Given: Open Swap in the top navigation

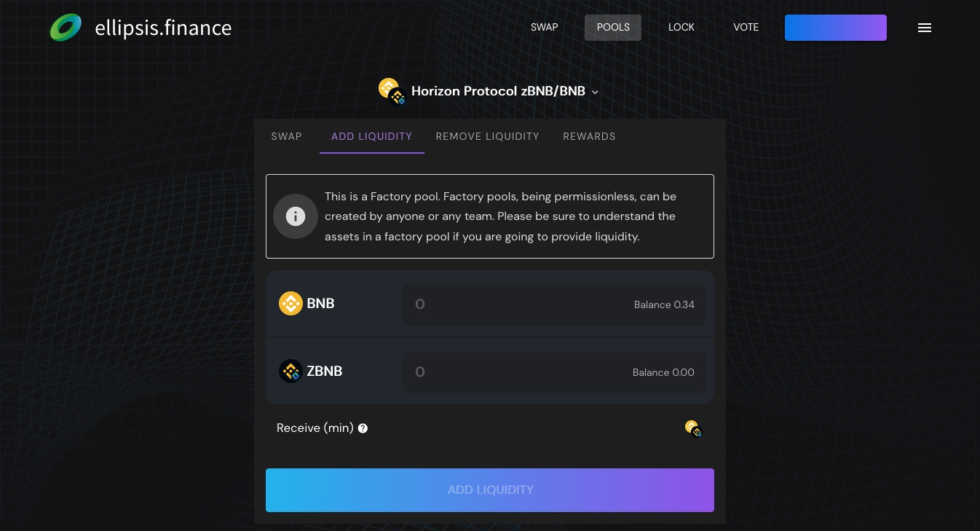Looking at the screenshot, I should pos(544,28).
